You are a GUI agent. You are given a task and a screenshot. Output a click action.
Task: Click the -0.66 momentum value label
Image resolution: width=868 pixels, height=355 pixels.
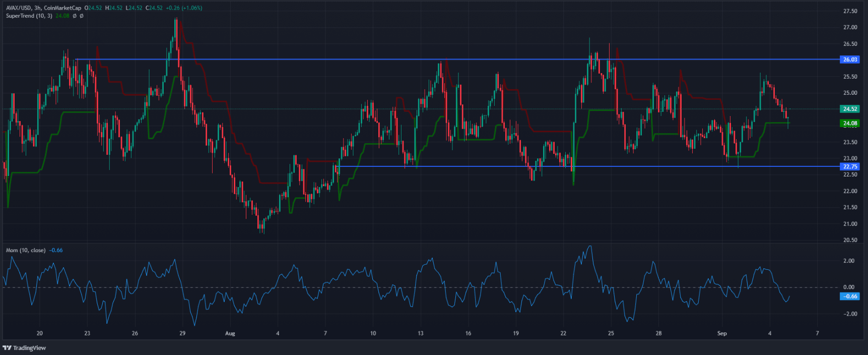tap(850, 297)
